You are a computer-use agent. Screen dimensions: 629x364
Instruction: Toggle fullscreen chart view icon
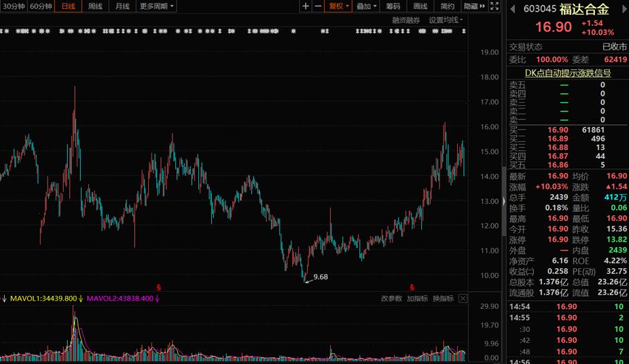495,6
